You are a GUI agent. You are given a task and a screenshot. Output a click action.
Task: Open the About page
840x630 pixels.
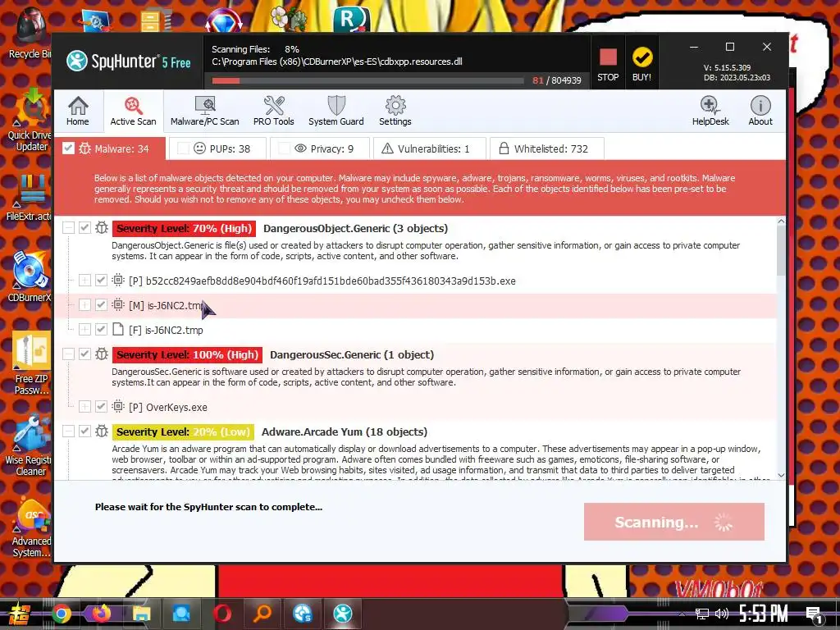tap(760, 111)
